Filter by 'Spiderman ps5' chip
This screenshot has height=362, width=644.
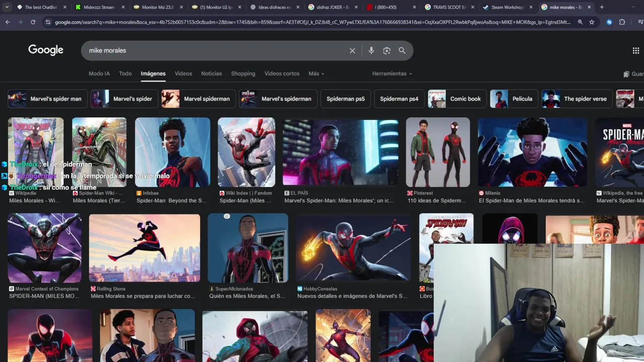click(345, 99)
